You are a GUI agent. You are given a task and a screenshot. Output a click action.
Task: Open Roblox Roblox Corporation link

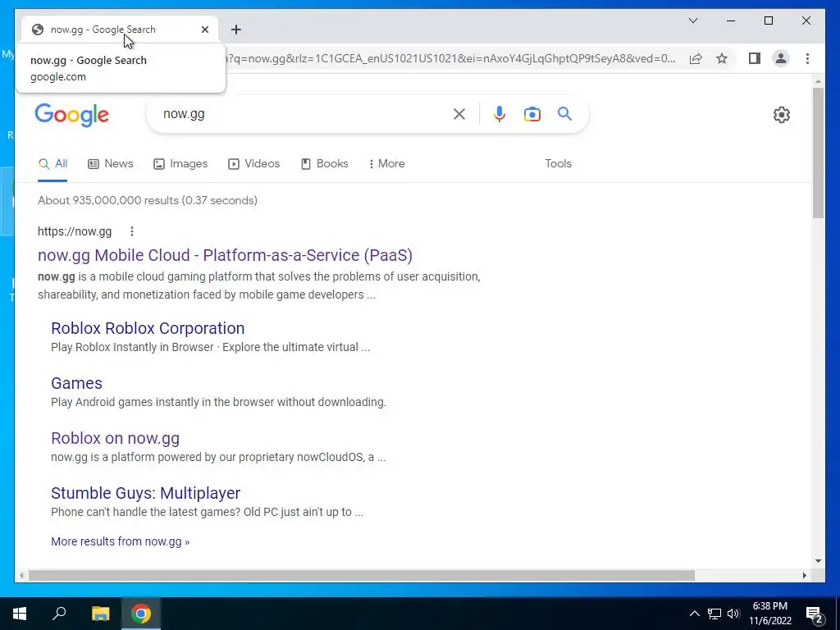pos(148,328)
